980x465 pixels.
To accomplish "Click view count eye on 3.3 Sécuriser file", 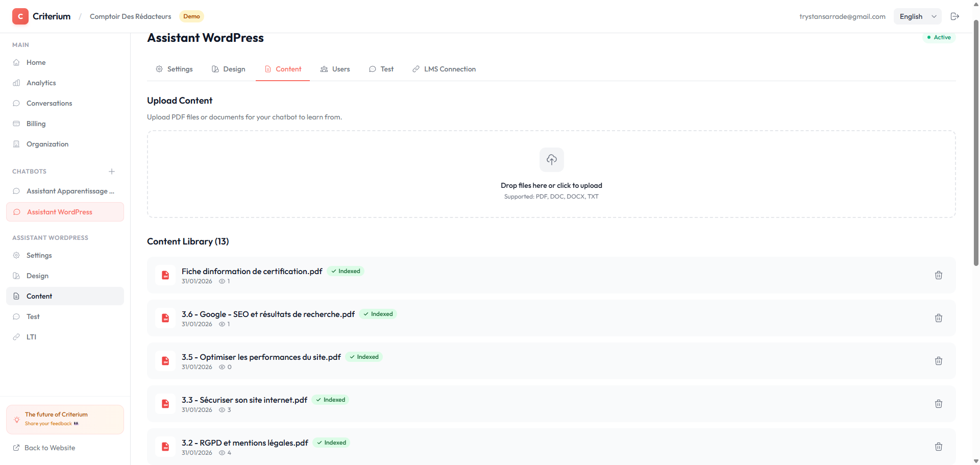I will [x=222, y=410].
